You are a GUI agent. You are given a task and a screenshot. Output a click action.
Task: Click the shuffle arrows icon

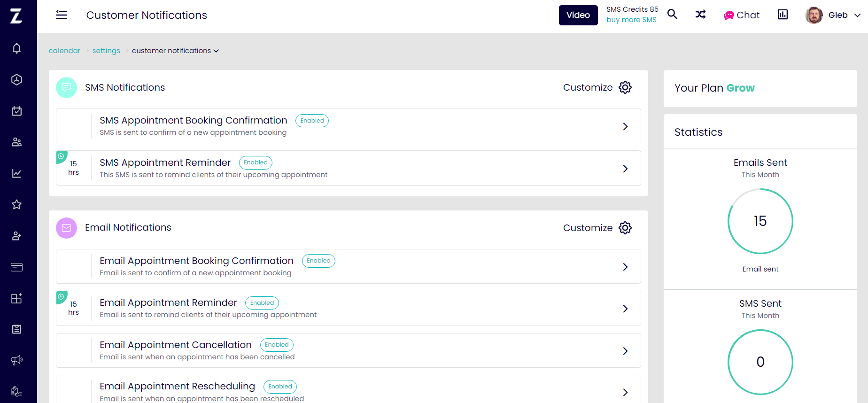(x=700, y=15)
